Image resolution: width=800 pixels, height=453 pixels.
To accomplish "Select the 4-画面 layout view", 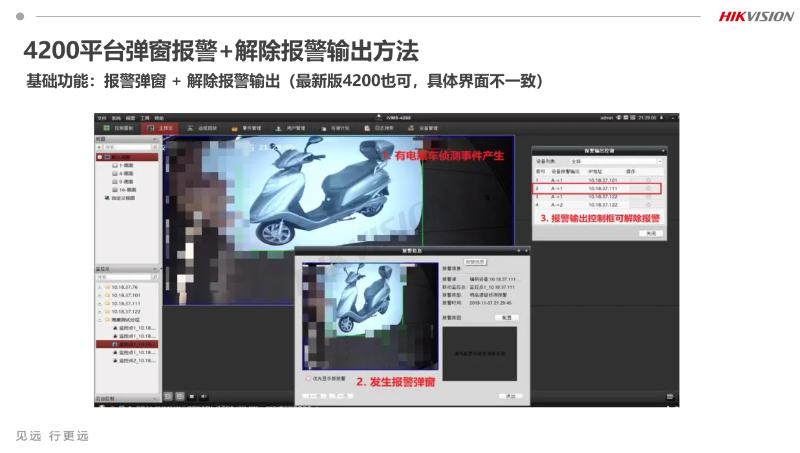I will [x=123, y=173].
